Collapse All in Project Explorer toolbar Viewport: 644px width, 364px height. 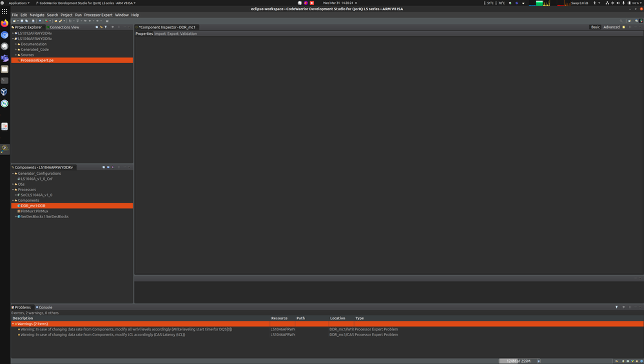coord(97,27)
